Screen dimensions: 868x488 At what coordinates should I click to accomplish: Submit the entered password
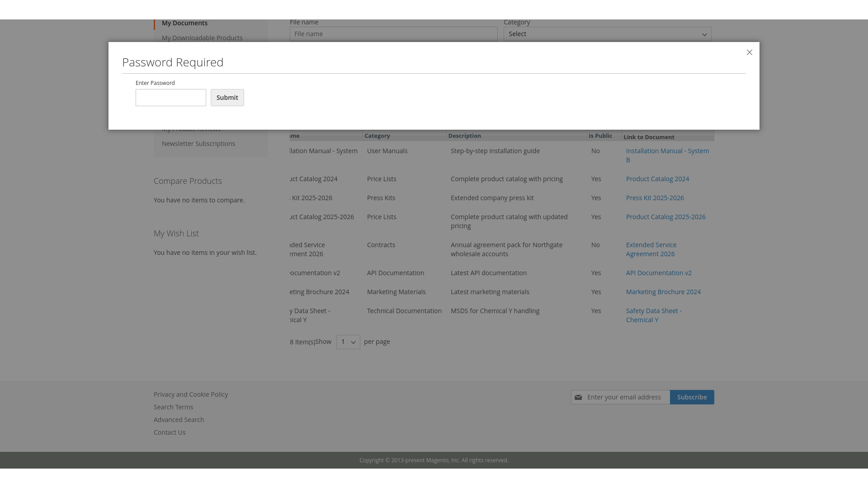point(227,98)
